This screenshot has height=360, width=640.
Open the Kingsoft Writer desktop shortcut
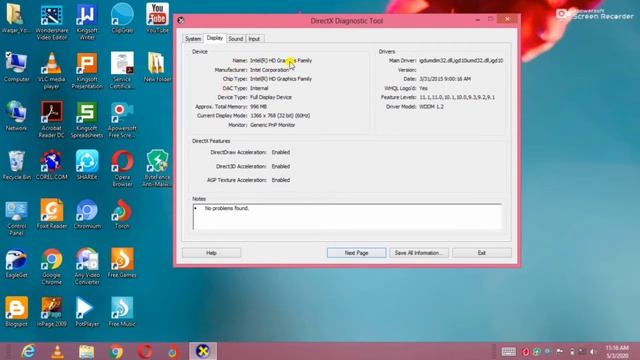click(x=87, y=22)
